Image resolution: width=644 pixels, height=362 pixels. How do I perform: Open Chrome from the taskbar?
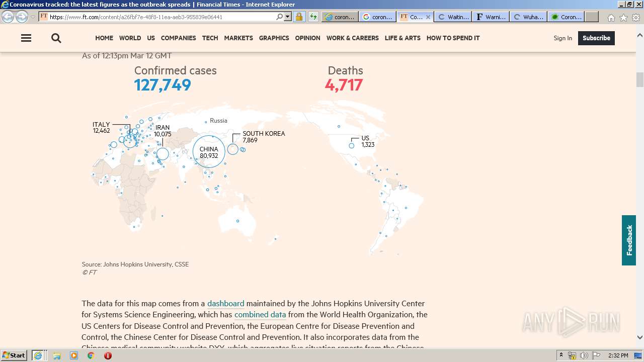(x=91, y=355)
